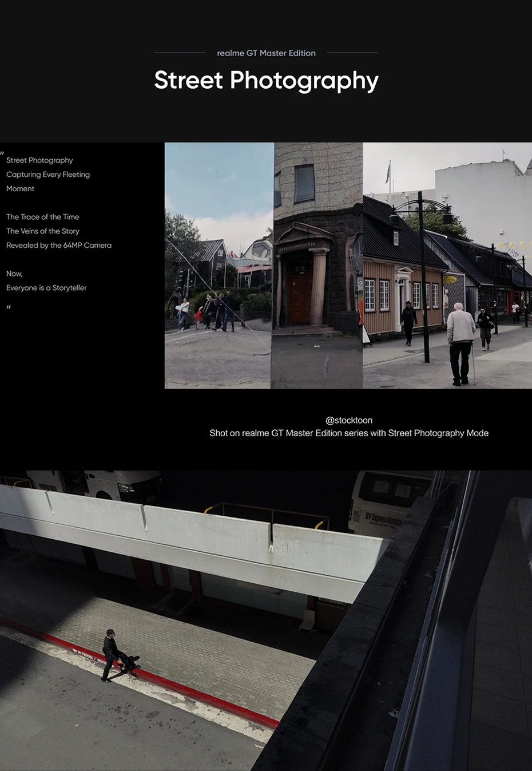
Task: Click the 'The Trace of the Time' line
Action: [43, 217]
